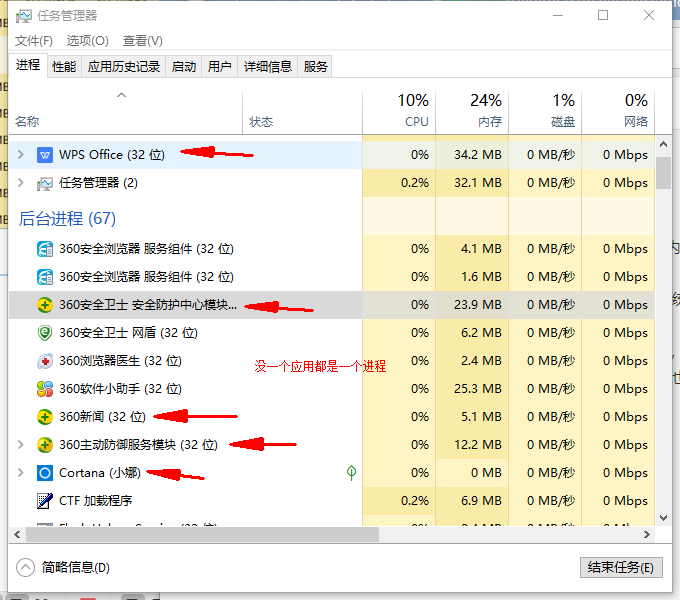The image size is (680, 600).
Task: Click the 360浏览器医生 icon
Action: tap(45, 361)
